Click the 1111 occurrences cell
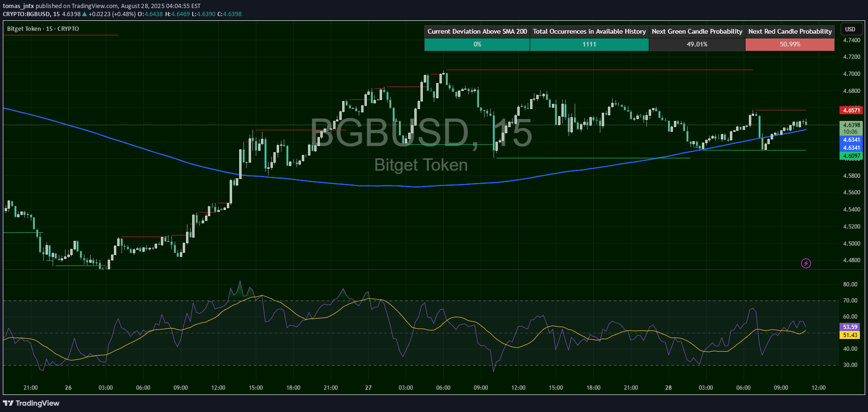 click(589, 44)
